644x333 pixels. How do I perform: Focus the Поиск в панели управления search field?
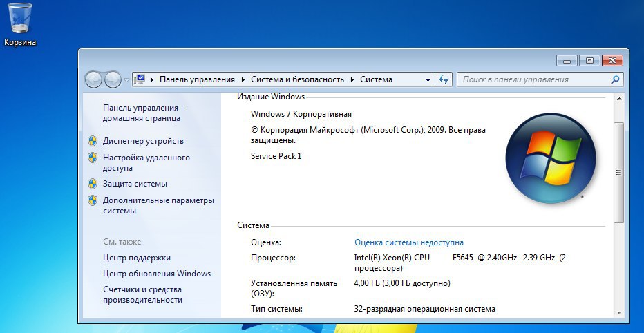point(540,79)
